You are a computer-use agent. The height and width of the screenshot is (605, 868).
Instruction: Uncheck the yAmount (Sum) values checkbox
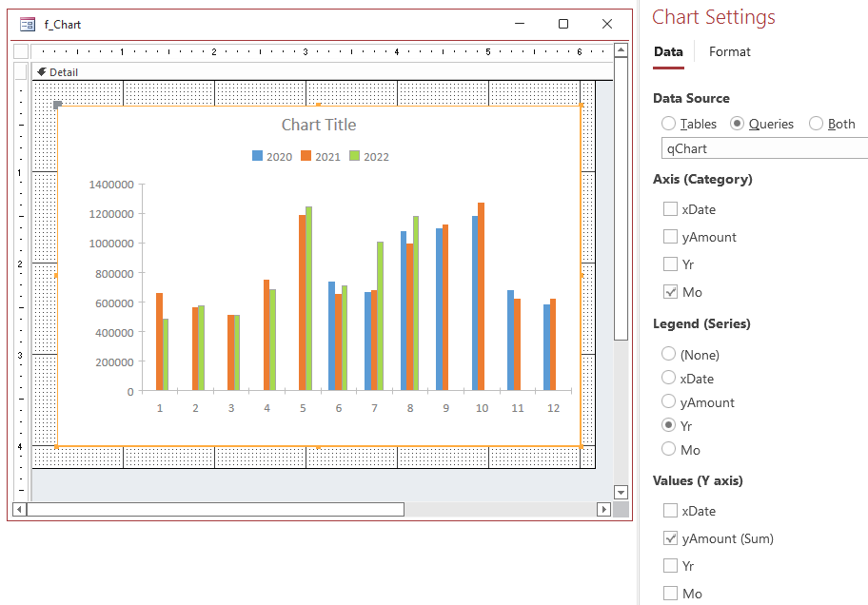pyautogui.click(x=670, y=538)
